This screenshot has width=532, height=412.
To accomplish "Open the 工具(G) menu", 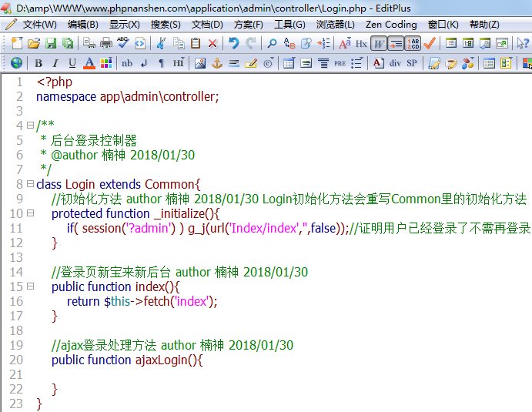I will 289,25.
